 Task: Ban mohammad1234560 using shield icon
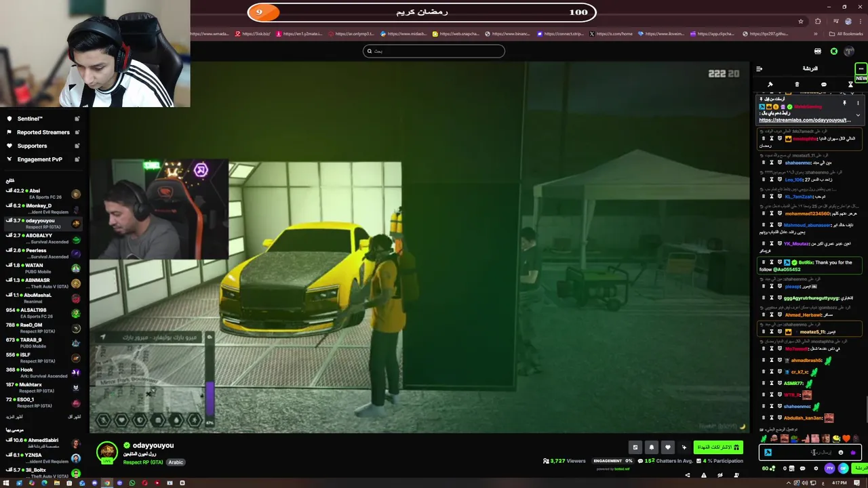[779, 213]
